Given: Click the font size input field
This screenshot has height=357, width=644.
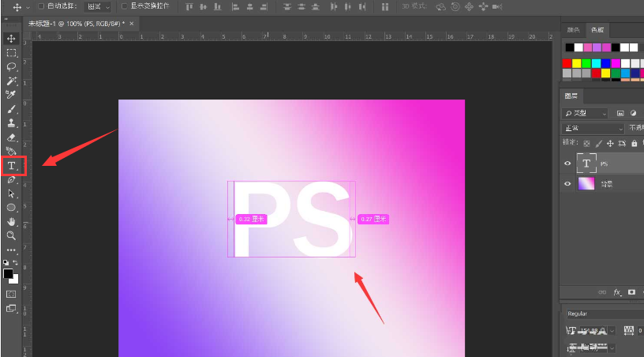Looking at the screenshot, I should (x=592, y=331).
